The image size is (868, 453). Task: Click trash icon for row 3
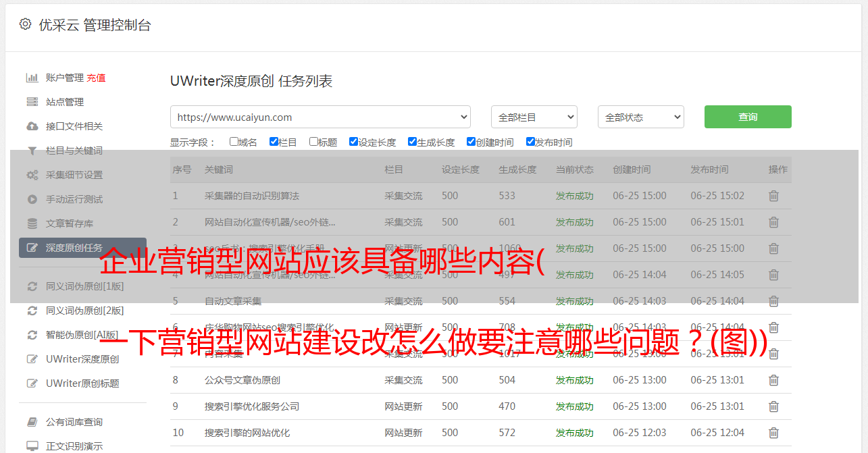(x=774, y=248)
